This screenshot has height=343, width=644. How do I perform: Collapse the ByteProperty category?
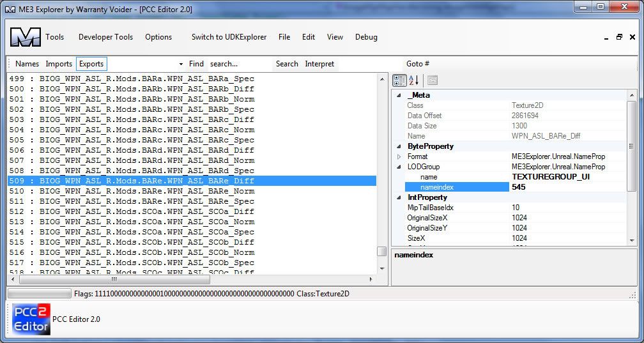[399, 147]
